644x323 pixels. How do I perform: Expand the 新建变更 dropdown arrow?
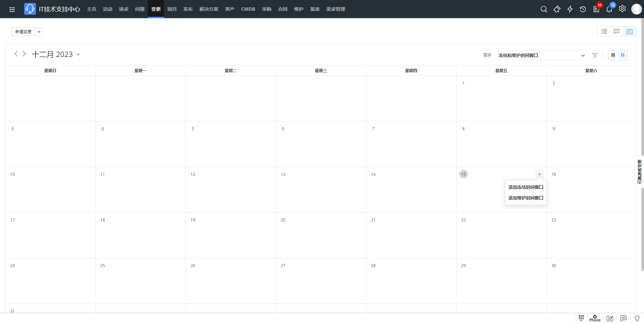39,32
